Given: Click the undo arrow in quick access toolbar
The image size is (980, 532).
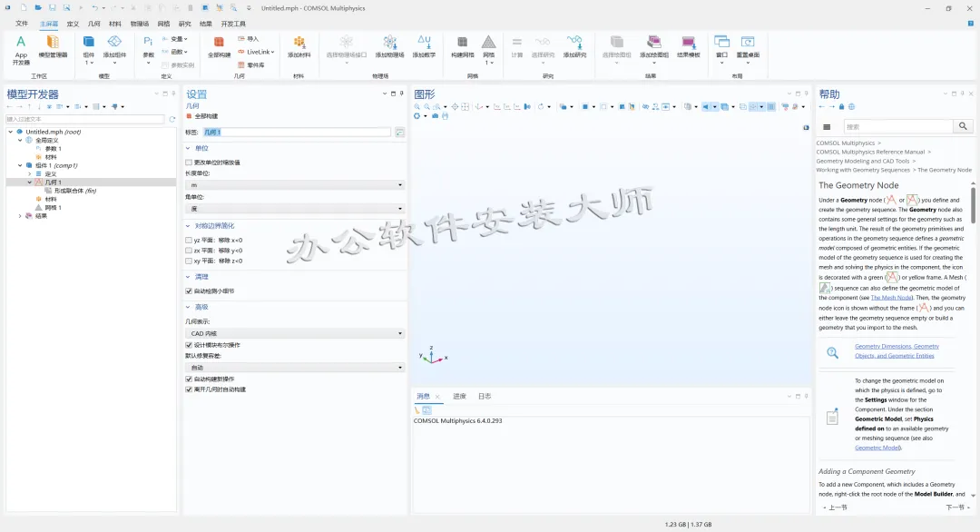Looking at the screenshot, I should 95,8.
